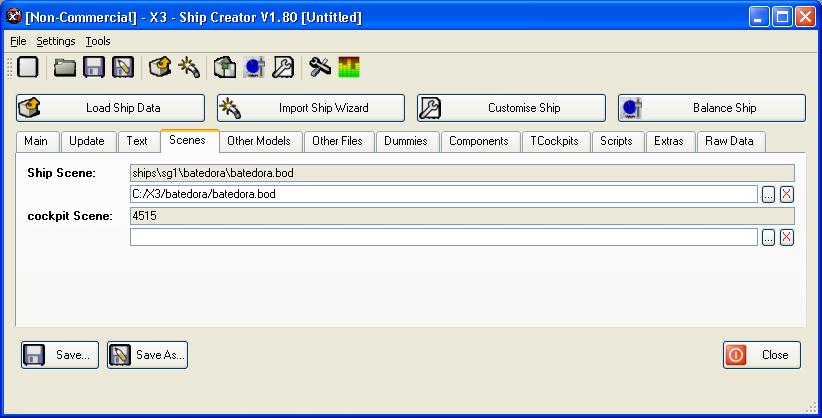Open the Components tab
822x418 pixels.
[x=479, y=141]
